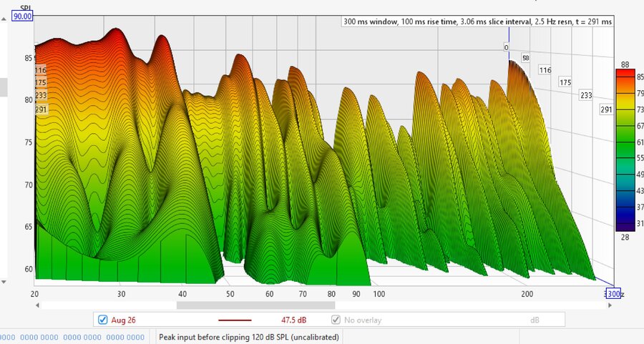Click the down arrow of vertical SPL scrollbar
The width and height of the screenshot is (644, 344).
coord(4,282)
